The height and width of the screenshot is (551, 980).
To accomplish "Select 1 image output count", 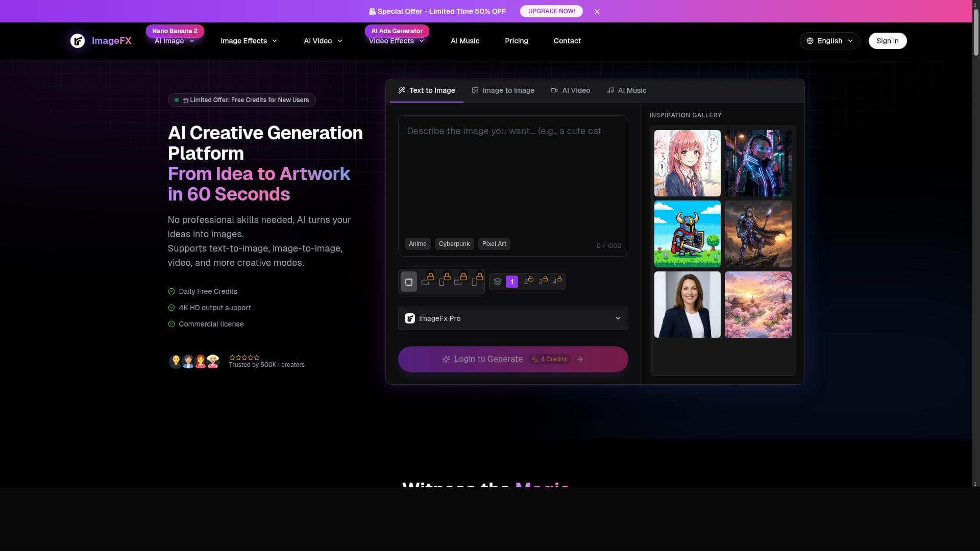I will point(512,282).
